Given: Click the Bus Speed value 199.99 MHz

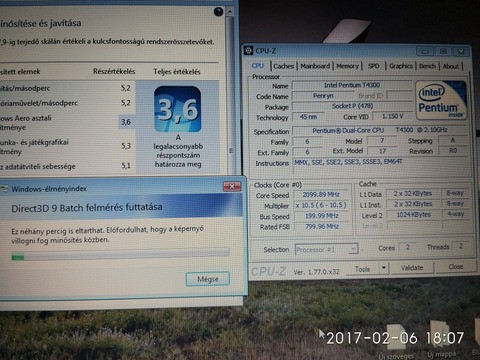Looking at the screenshot, I should tap(321, 216).
